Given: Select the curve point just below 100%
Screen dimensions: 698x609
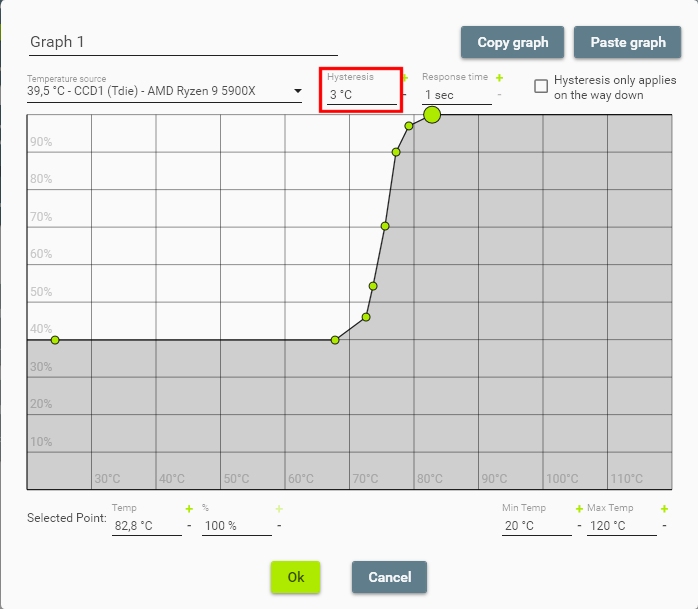Looking at the screenshot, I should pos(409,126).
